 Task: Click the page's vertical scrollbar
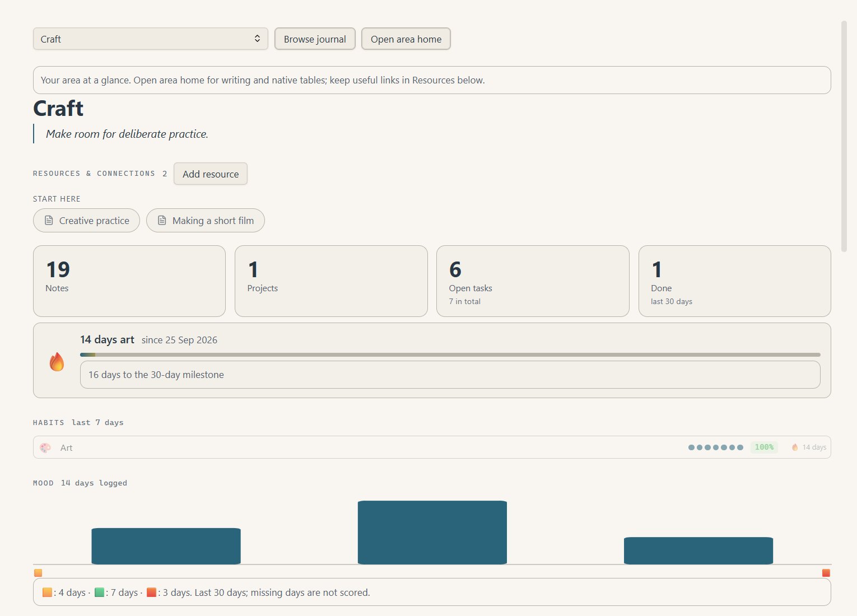(844, 137)
